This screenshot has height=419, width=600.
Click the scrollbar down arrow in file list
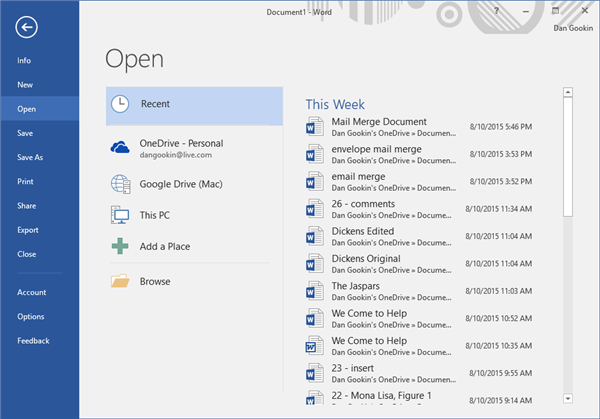pos(568,397)
